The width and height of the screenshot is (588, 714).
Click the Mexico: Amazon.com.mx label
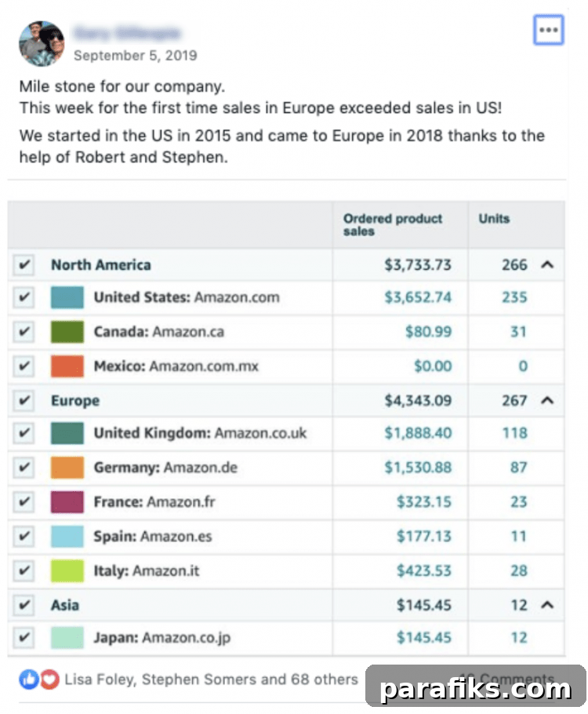176,366
